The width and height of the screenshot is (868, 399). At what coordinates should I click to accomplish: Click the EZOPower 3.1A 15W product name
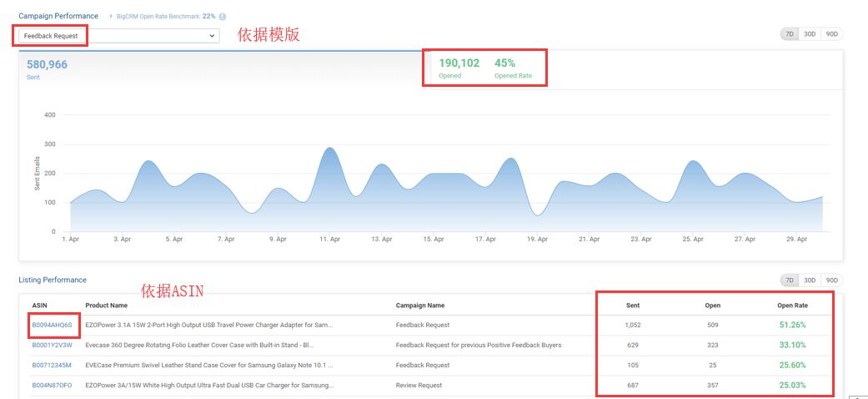click(209, 326)
